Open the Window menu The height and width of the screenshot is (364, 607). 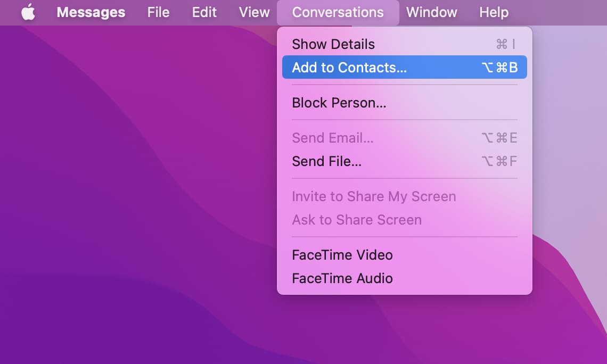click(431, 12)
